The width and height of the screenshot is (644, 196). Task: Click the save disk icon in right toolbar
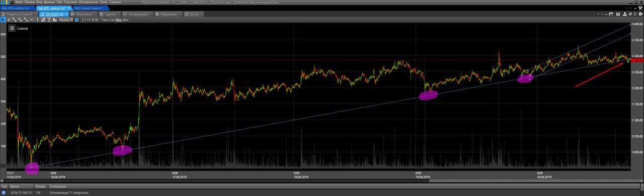click(618, 14)
